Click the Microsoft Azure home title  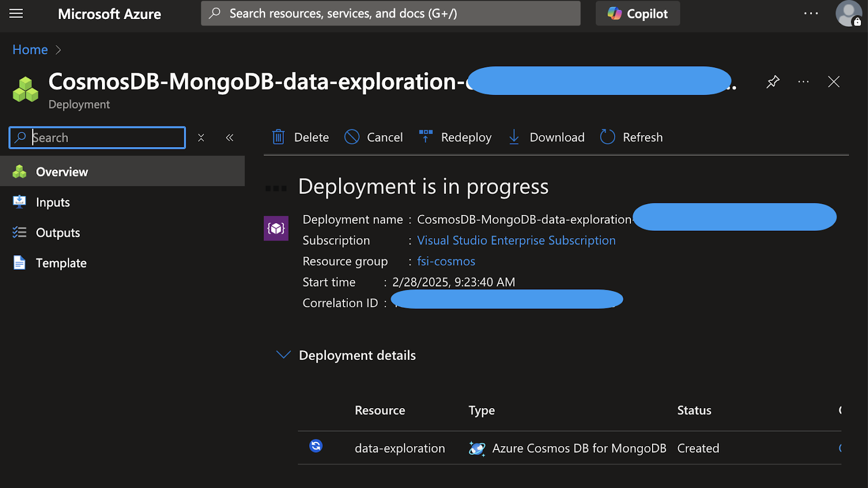[110, 14]
